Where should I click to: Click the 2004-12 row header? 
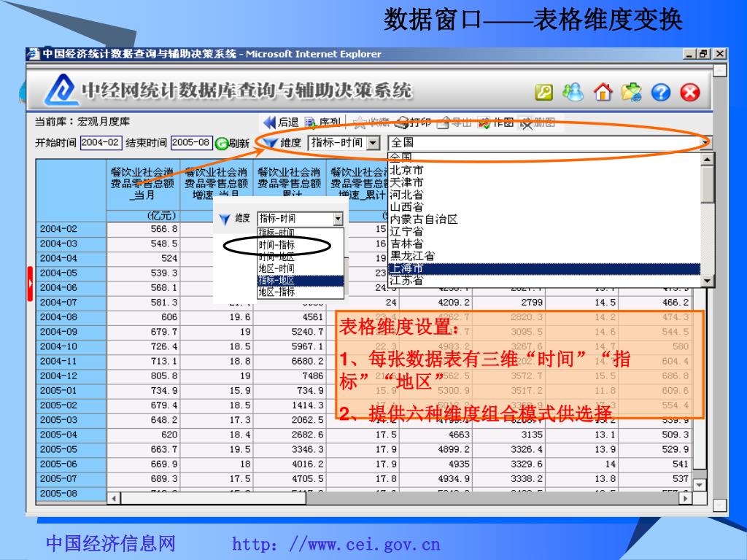(71, 376)
